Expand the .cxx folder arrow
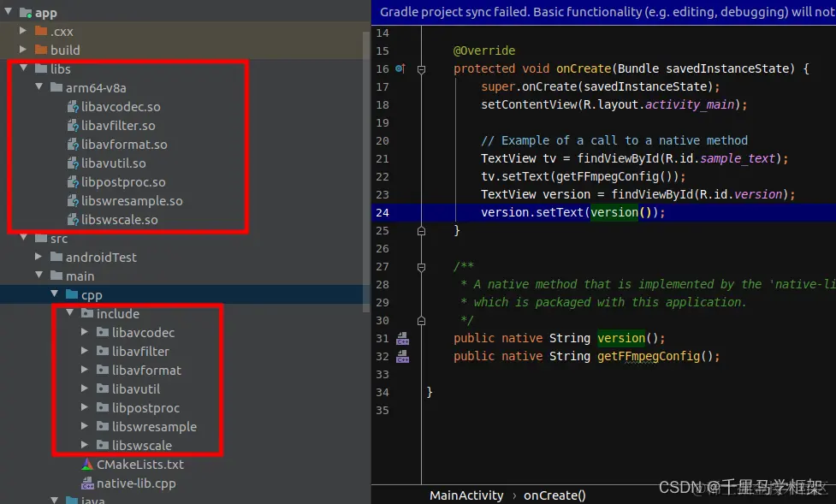 tap(23, 31)
